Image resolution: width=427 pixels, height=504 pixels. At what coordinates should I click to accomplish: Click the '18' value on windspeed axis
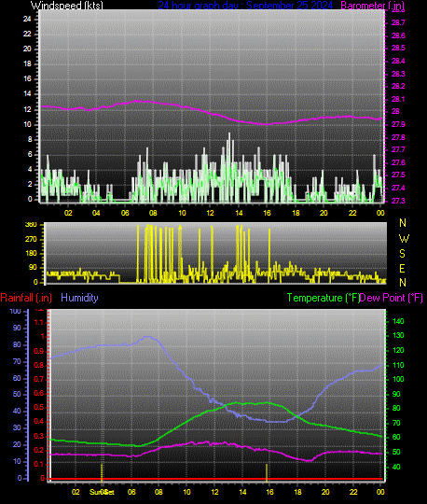(27, 64)
